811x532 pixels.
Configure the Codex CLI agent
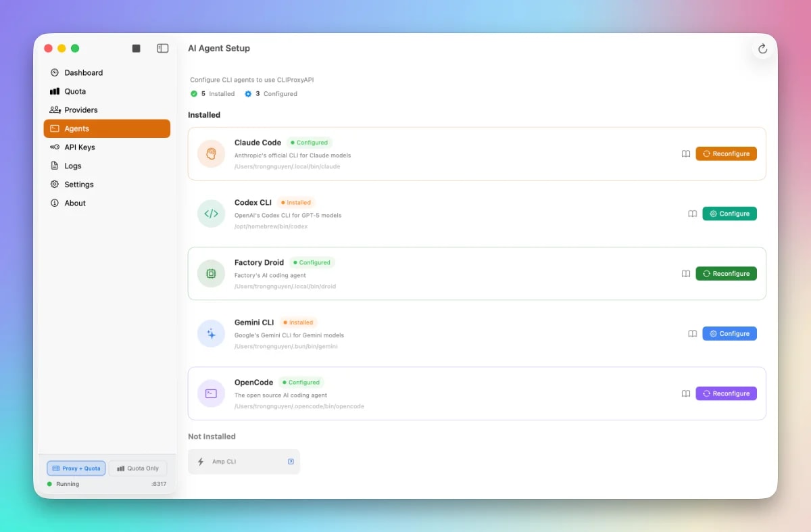click(x=729, y=214)
